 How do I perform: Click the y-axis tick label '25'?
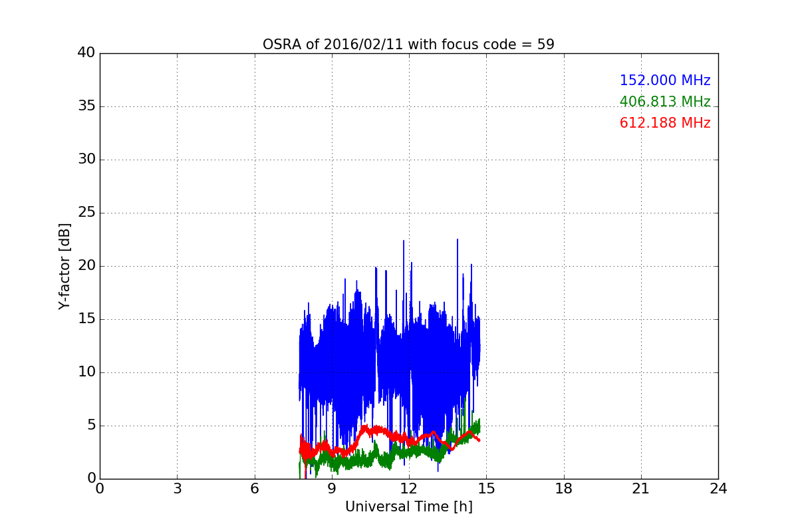pos(86,213)
